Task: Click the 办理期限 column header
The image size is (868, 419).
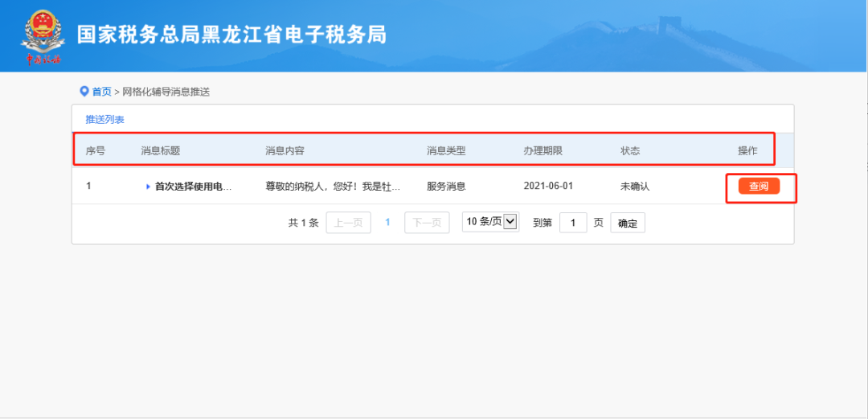Action: click(x=543, y=150)
